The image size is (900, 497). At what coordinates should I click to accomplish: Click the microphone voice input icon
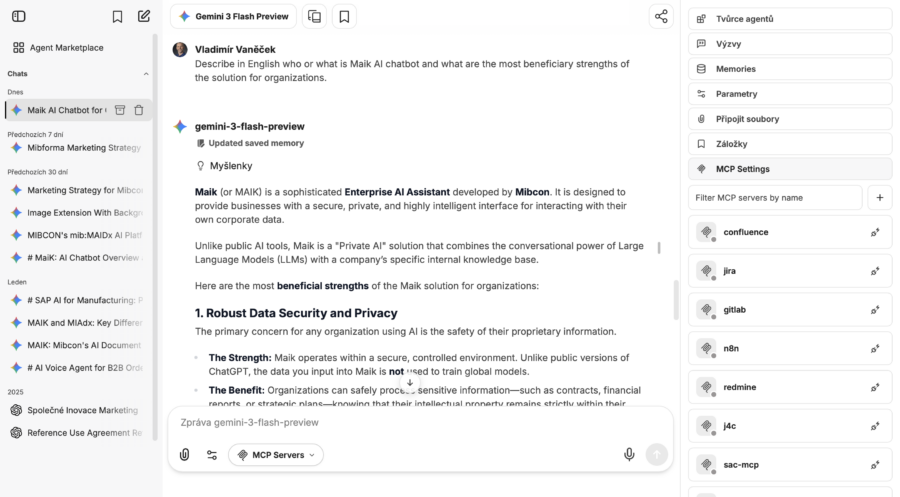[x=629, y=454]
